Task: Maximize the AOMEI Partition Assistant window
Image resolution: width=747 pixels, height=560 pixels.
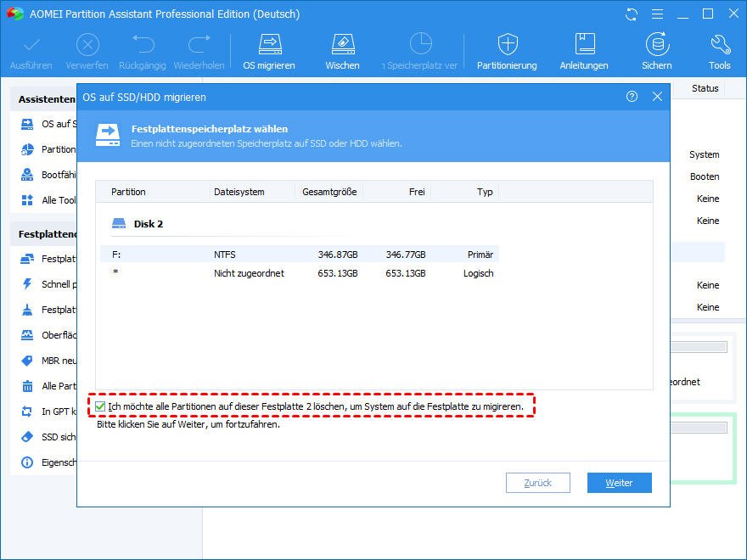Action: pos(708,14)
